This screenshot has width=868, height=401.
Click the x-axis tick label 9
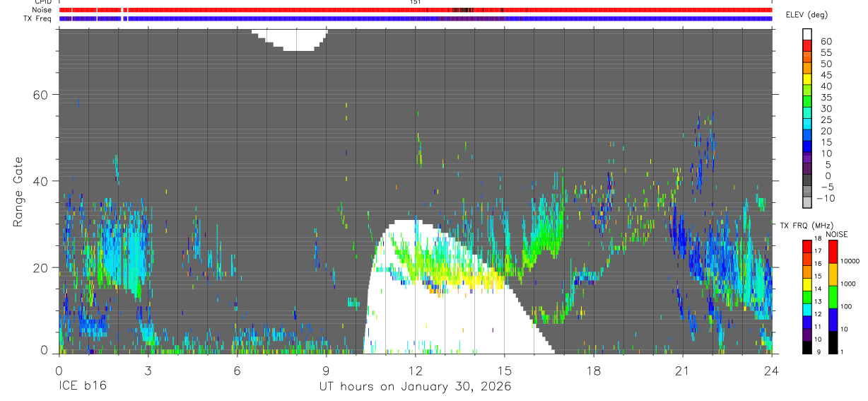[326, 370]
